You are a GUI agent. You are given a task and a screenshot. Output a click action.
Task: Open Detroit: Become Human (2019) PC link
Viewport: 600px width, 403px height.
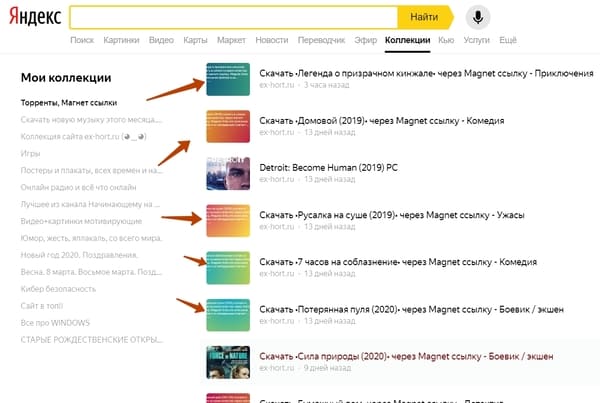coord(328,168)
